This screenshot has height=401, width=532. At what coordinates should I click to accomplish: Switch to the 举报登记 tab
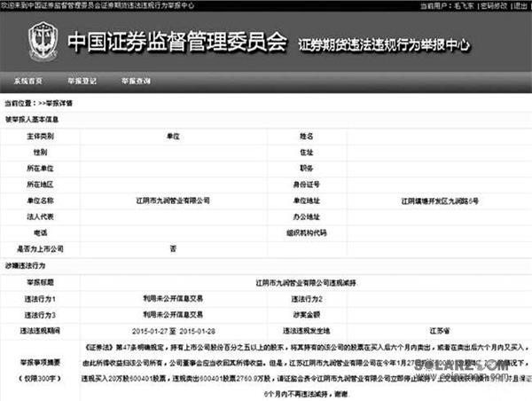[82, 81]
